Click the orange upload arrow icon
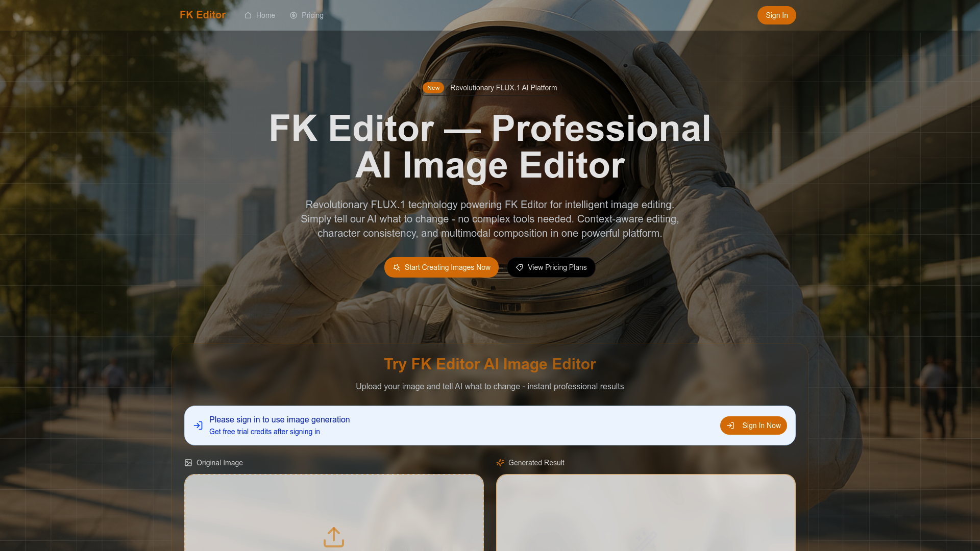980x551 pixels. point(334,537)
